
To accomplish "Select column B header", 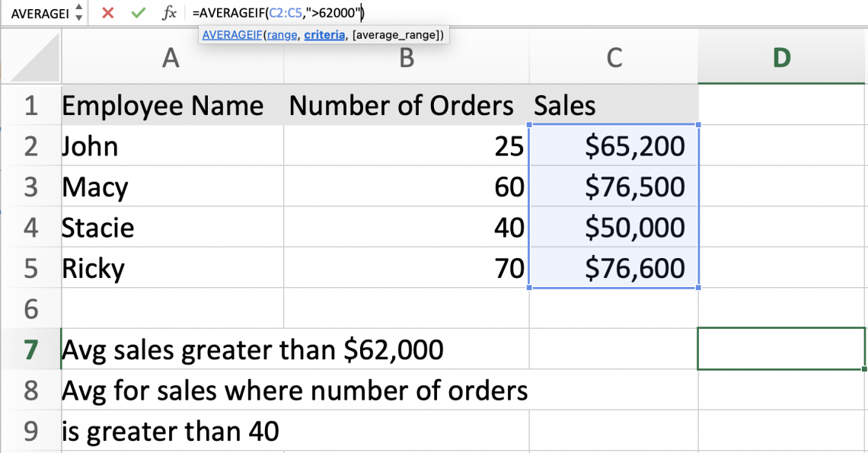I will coord(406,59).
